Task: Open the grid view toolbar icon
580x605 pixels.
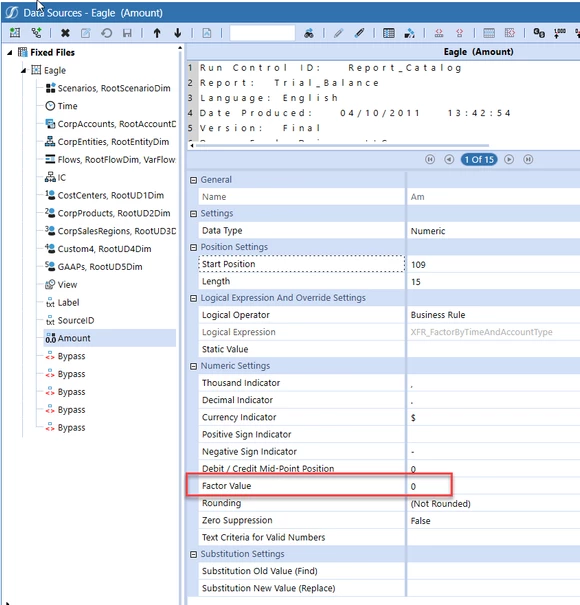Action: [389, 33]
